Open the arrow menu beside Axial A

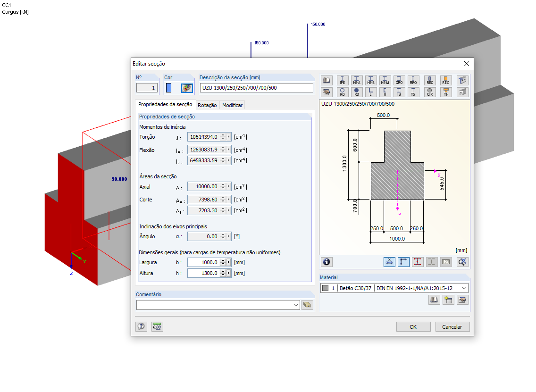click(229, 186)
